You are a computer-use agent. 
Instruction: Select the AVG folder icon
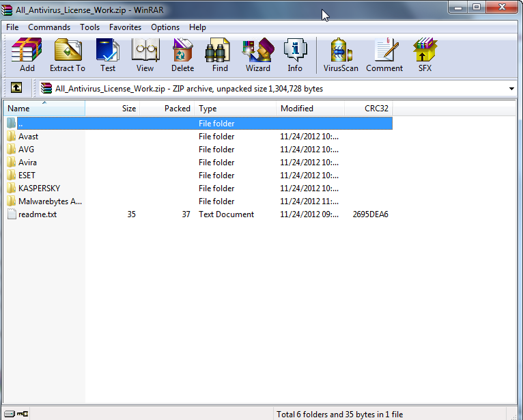12,149
